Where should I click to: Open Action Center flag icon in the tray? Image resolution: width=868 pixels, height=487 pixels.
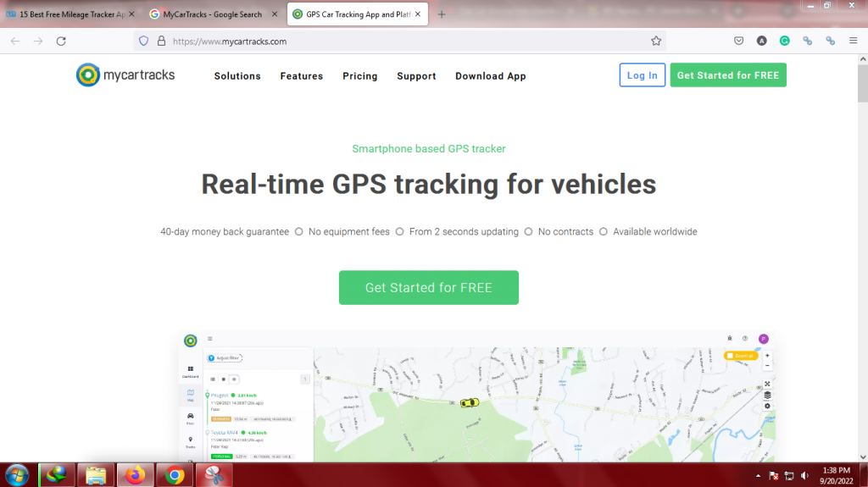(774, 476)
